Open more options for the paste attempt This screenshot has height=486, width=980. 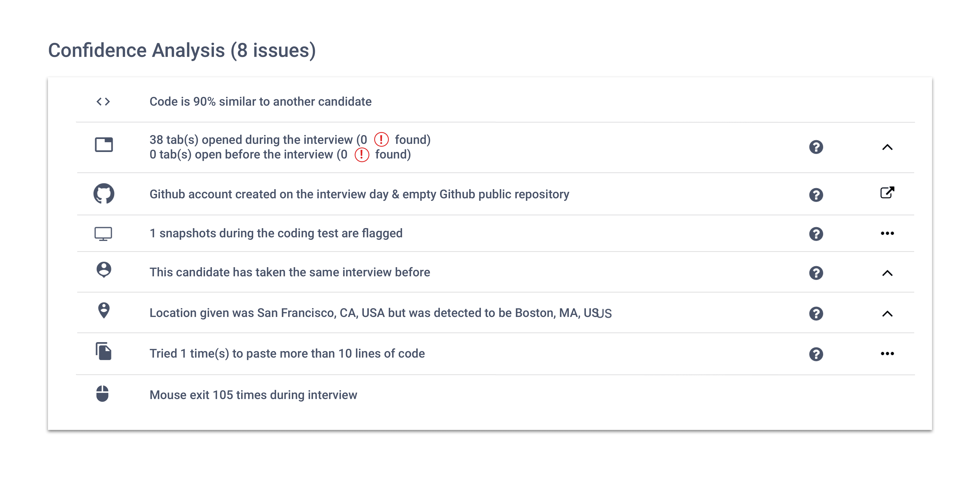tap(888, 354)
